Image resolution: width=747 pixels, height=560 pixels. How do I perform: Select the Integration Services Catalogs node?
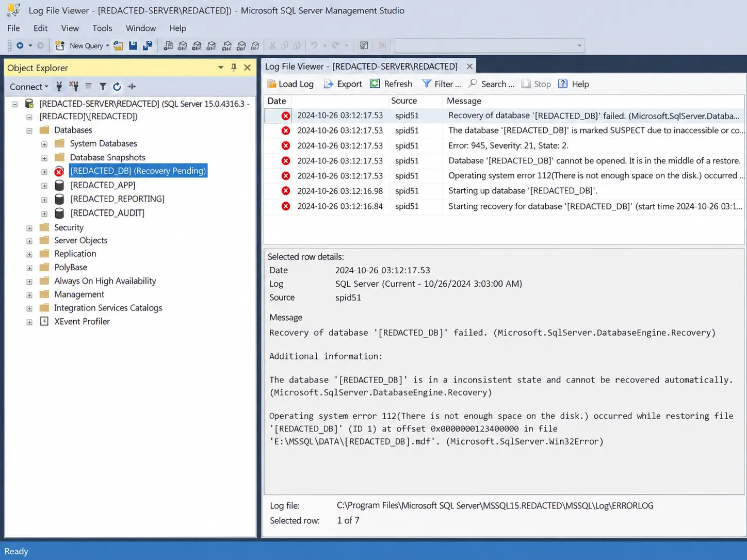click(x=108, y=308)
